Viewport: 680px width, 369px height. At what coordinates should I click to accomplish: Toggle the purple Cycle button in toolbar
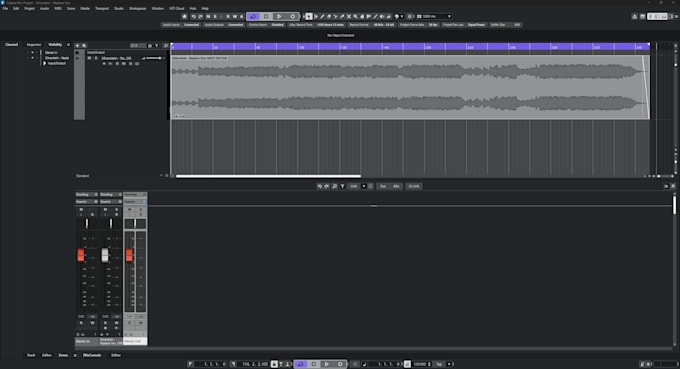(253, 16)
